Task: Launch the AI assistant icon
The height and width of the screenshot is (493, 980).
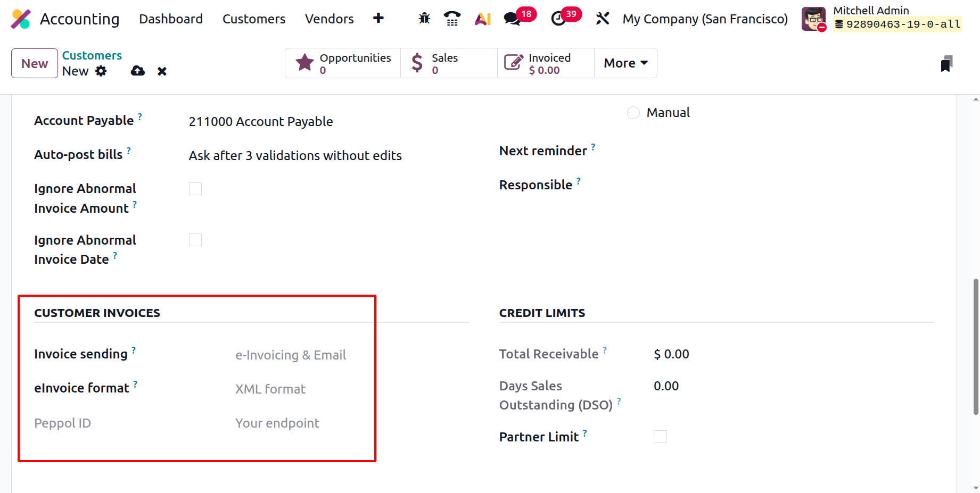Action: pyautogui.click(x=482, y=19)
